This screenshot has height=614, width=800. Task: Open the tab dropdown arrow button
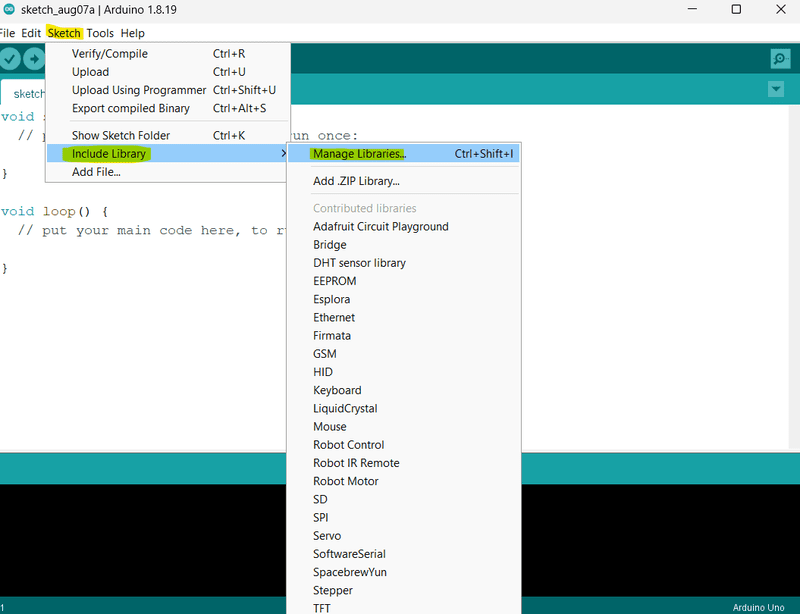pyautogui.click(x=776, y=89)
